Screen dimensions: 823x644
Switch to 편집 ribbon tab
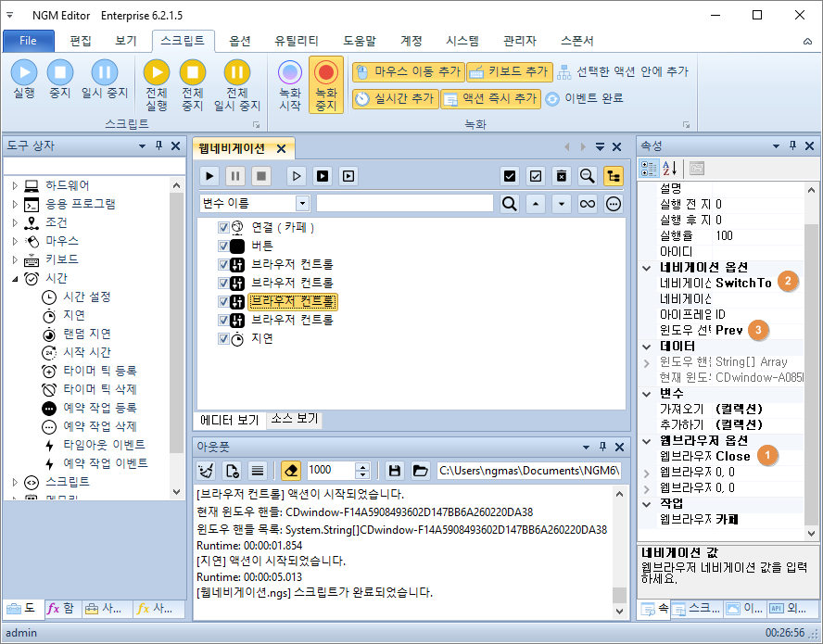pos(81,41)
